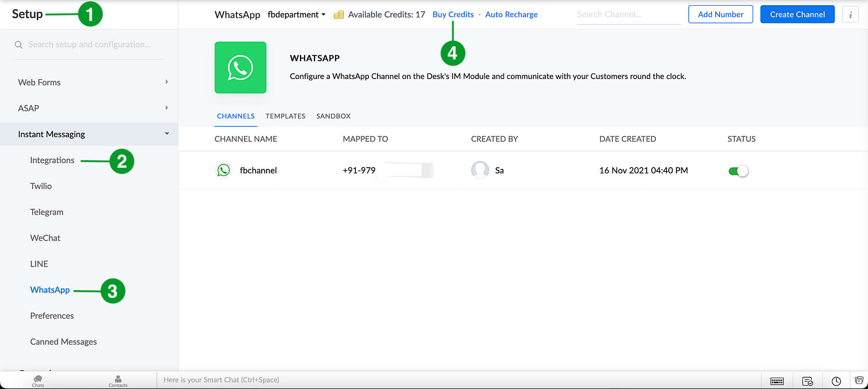
Task: Click the Date Created column header
Action: (x=628, y=139)
